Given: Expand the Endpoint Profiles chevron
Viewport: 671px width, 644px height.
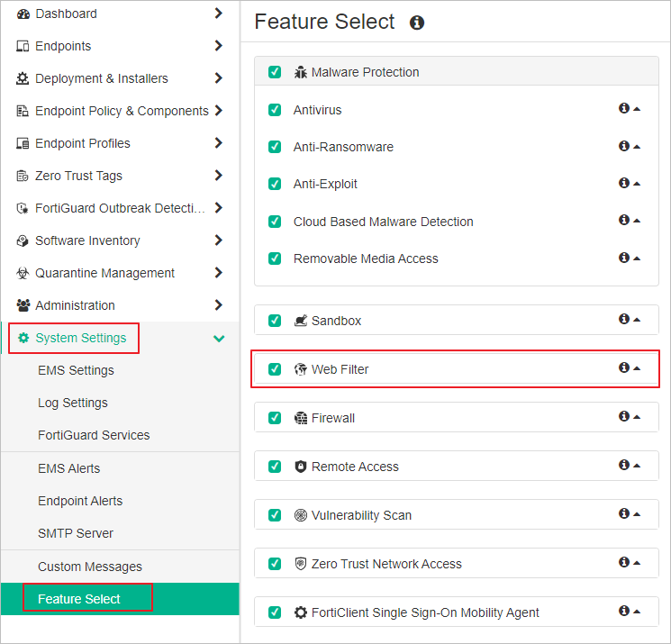Looking at the screenshot, I should (x=219, y=143).
